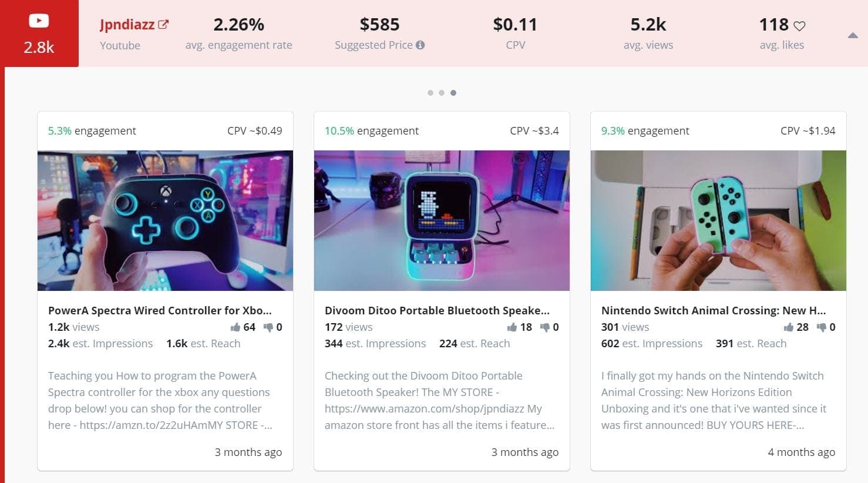This screenshot has height=483, width=868.
Task: Click thumbs-up icon on Divoom Ditoo card
Action: [512, 327]
